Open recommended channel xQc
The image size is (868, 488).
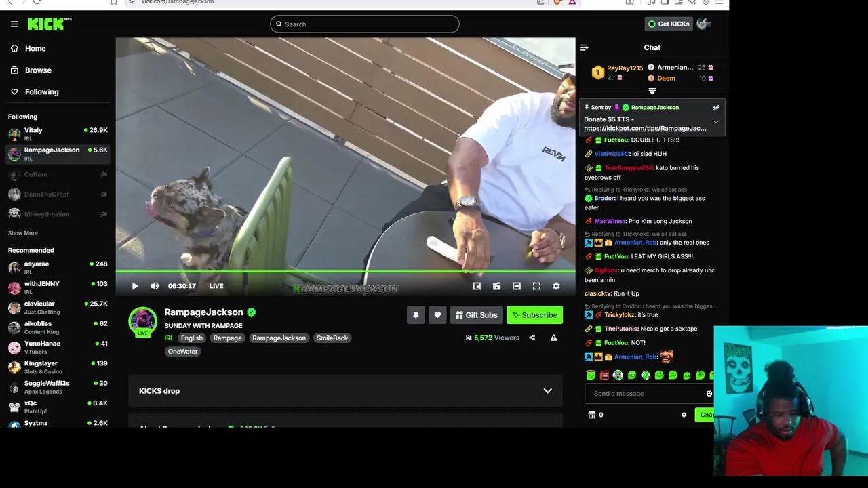(x=58, y=407)
